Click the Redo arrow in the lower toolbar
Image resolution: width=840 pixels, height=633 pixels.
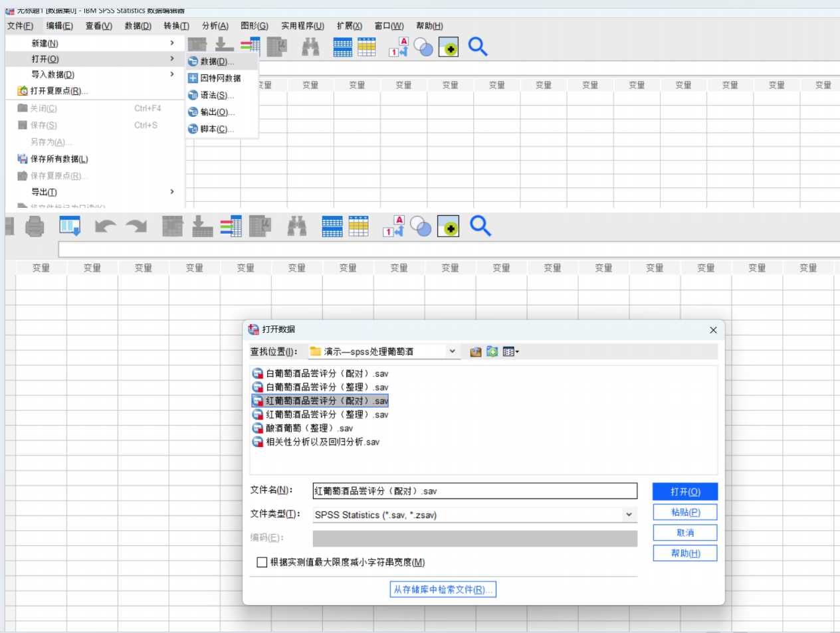click(x=137, y=227)
